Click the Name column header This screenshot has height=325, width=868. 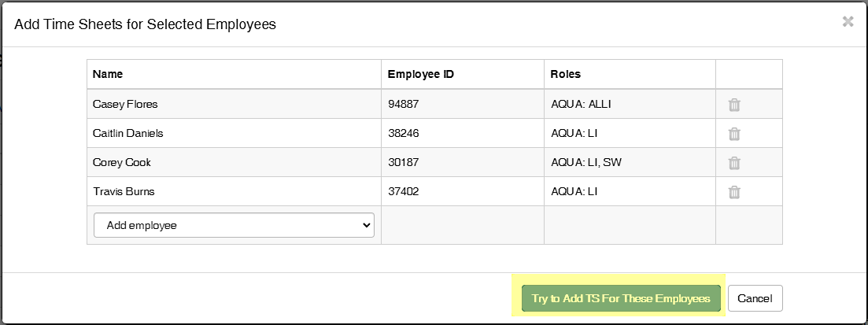point(108,75)
